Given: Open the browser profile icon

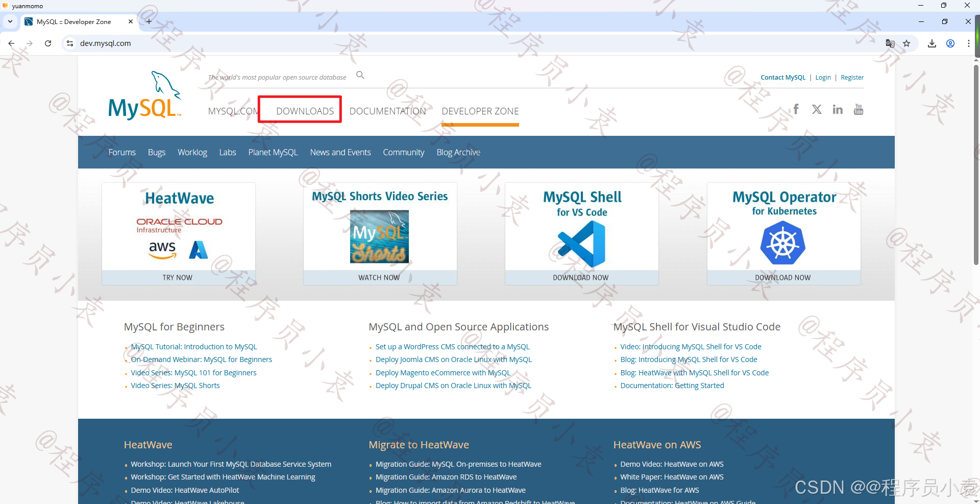Looking at the screenshot, I should pyautogui.click(x=950, y=43).
